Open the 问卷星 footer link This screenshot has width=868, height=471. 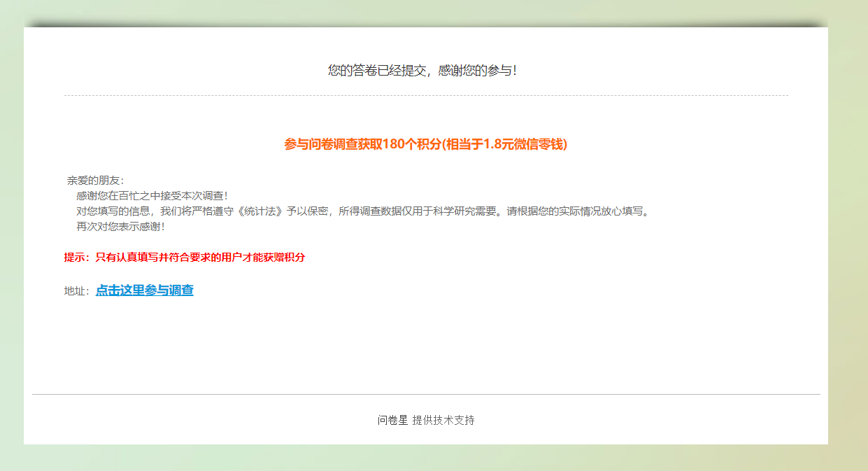(392, 420)
